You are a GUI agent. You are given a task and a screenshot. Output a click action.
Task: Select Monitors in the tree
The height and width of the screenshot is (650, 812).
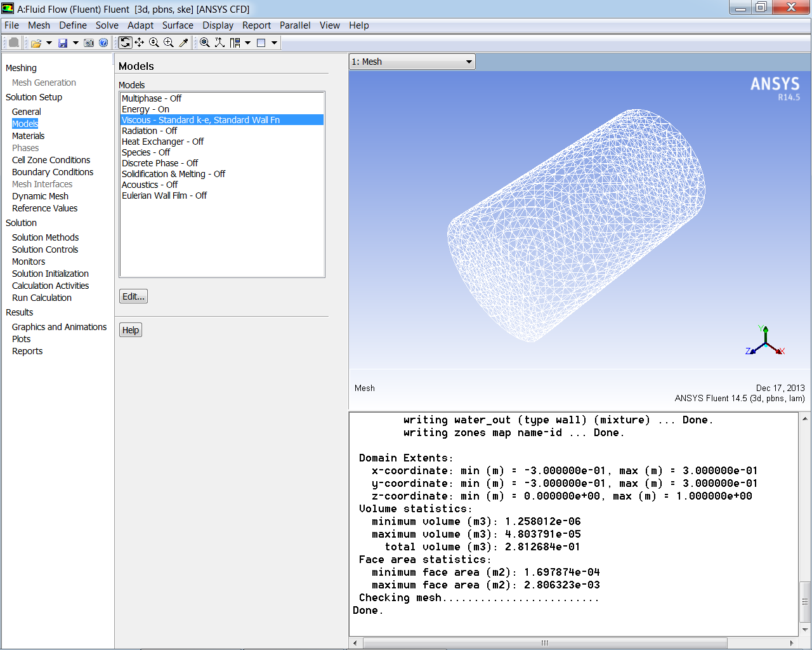(29, 262)
